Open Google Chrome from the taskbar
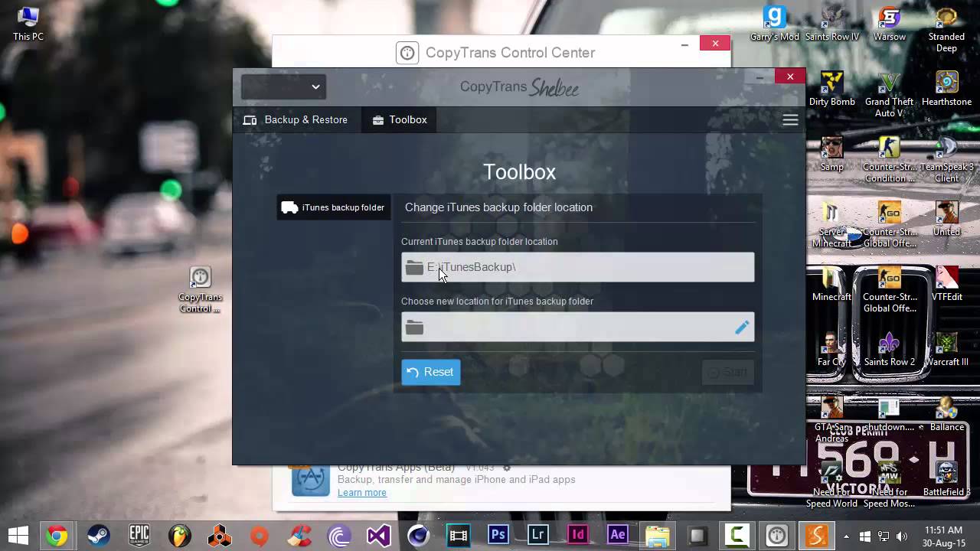Image resolution: width=980 pixels, height=551 pixels. point(56,536)
